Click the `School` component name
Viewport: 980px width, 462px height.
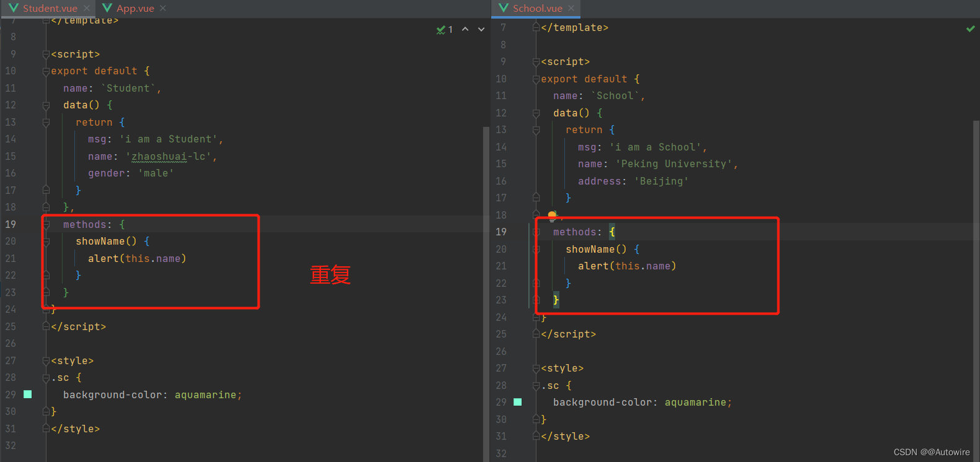(615, 96)
